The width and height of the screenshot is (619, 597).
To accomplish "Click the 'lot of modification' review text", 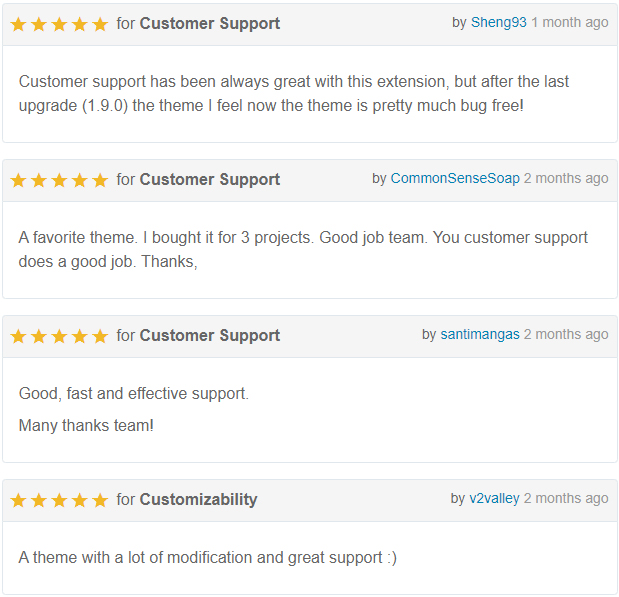I will tap(208, 558).
